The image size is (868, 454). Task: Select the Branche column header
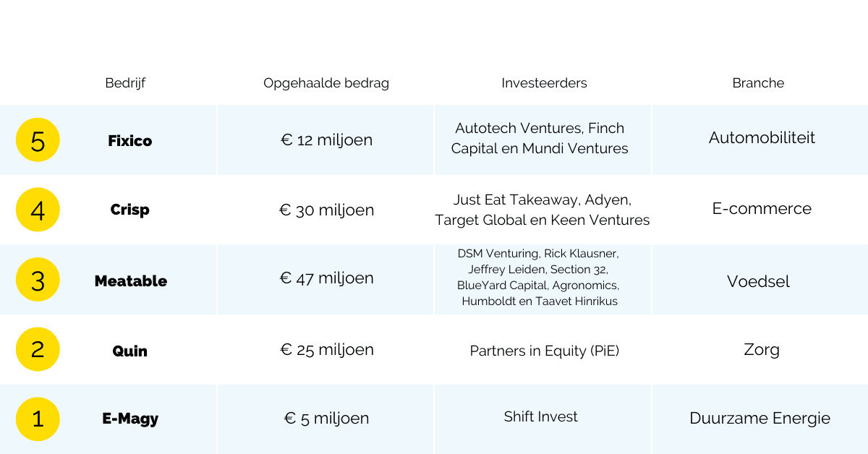[x=758, y=83]
